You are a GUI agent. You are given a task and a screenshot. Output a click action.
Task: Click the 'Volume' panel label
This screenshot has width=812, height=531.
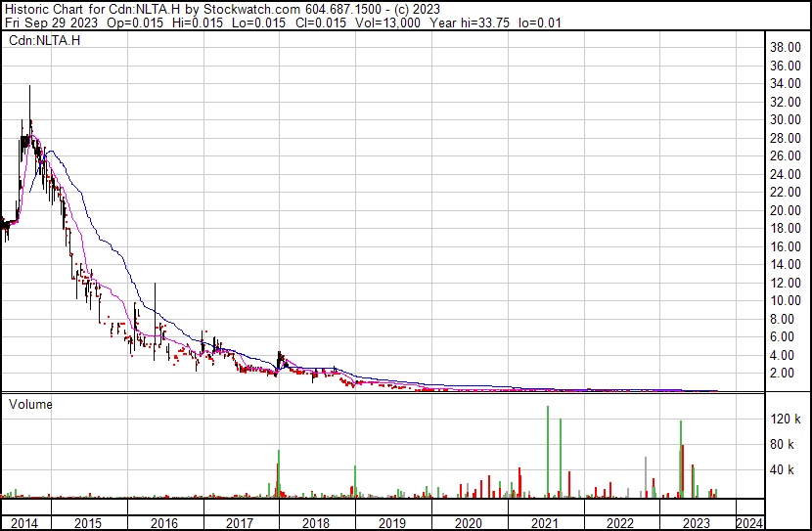(x=30, y=404)
